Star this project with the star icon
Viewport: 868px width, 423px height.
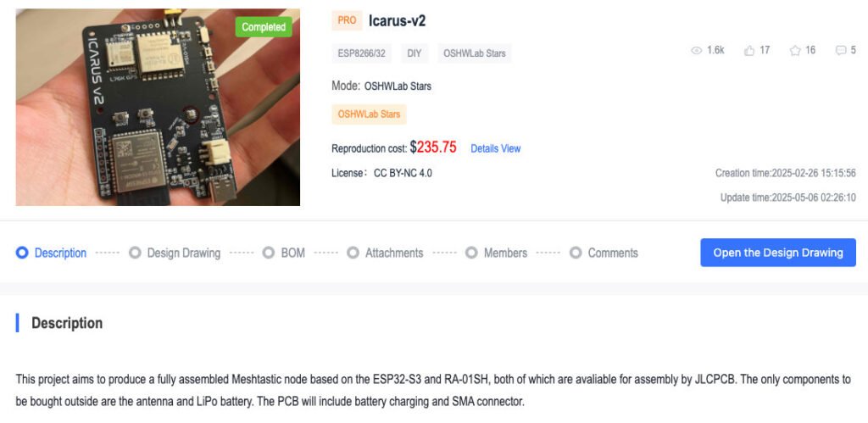click(795, 51)
